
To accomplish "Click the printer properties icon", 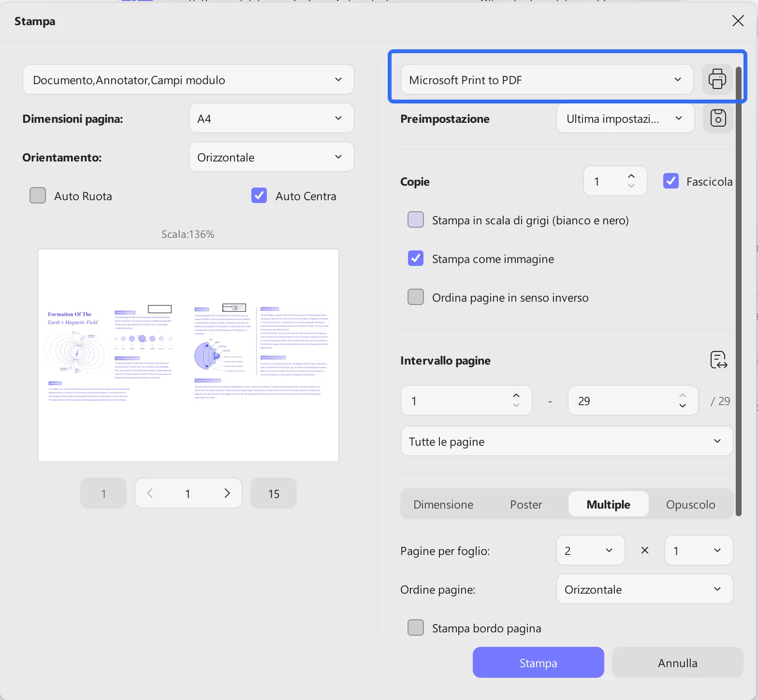I will [x=717, y=79].
